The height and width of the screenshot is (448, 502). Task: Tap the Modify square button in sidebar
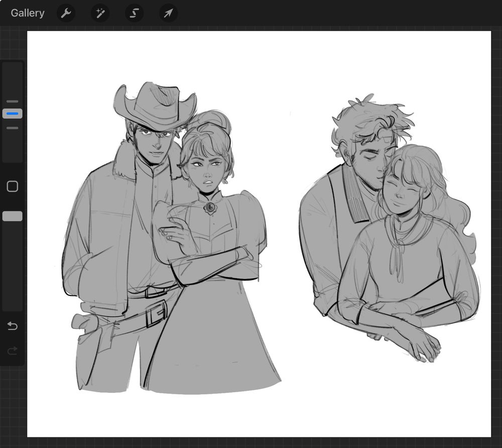tap(13, 186)
